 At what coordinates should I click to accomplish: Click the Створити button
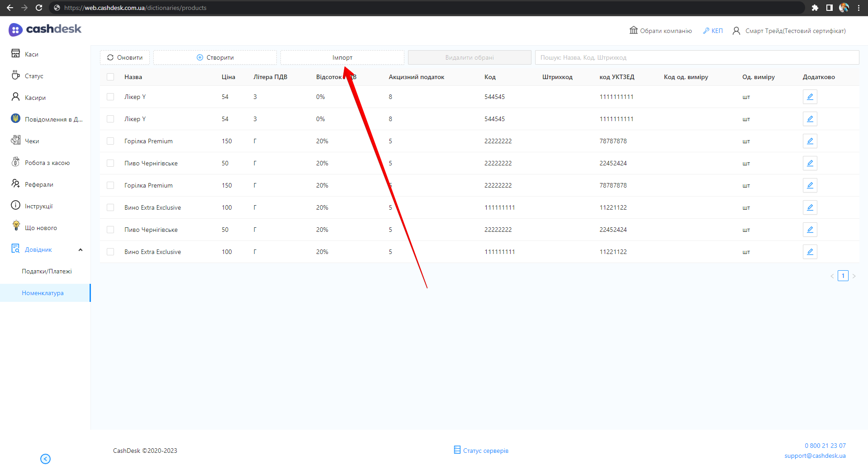coord(215,57)
